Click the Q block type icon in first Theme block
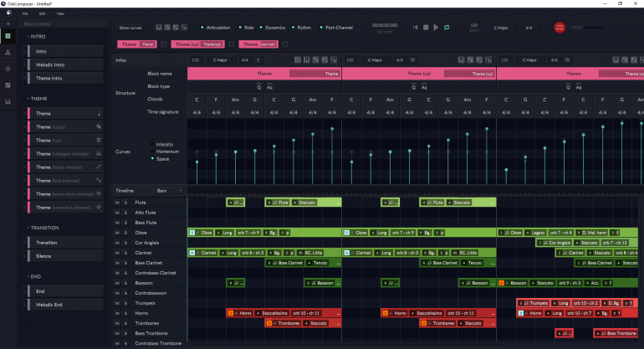This screenshot has height=349, width=644. [258, 87]
